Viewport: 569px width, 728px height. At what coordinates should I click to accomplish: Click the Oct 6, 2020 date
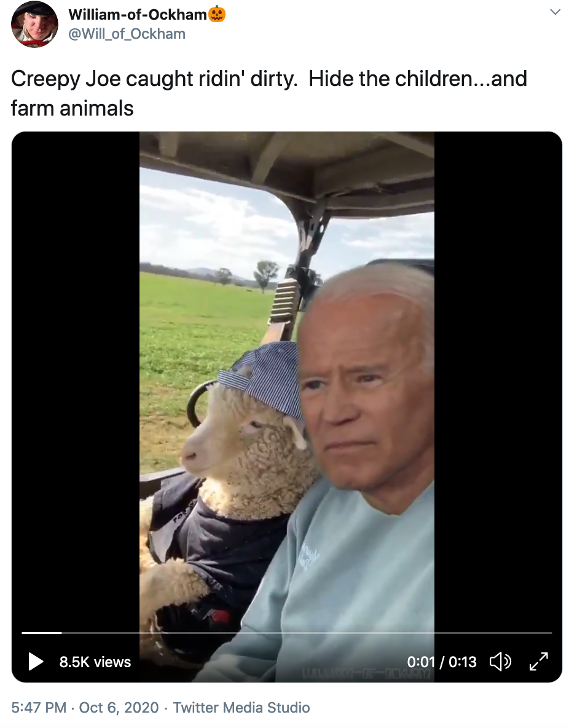coord(119,708)
